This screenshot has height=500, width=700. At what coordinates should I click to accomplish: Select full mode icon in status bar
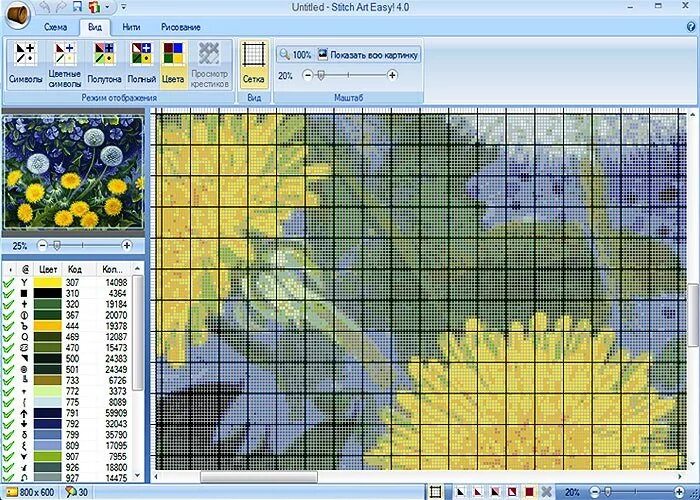[512, 492]
